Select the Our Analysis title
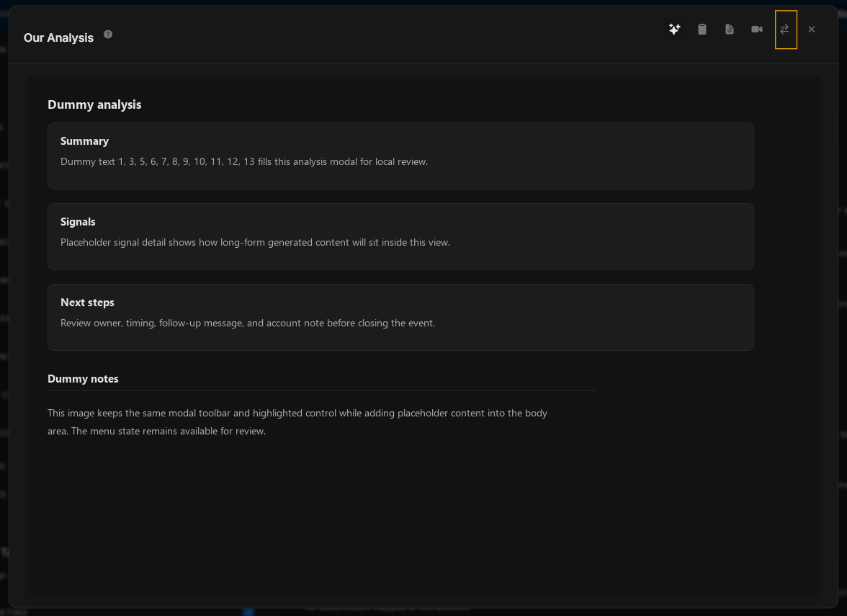Screen dimensions: 847x616 (58, 37)
